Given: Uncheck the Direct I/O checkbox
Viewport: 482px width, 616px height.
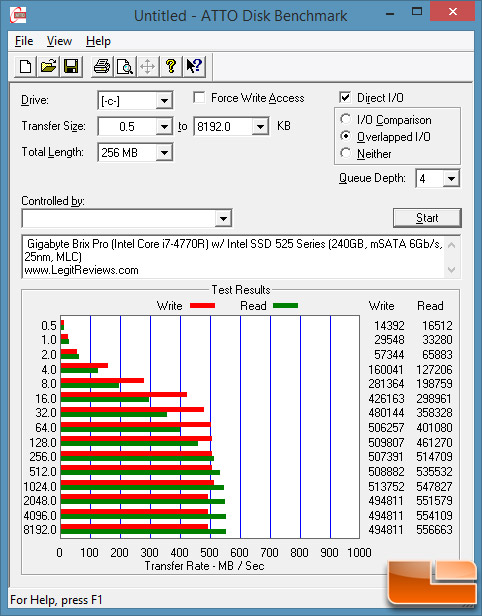Looking at the screenshot, I should coord(345,97).
